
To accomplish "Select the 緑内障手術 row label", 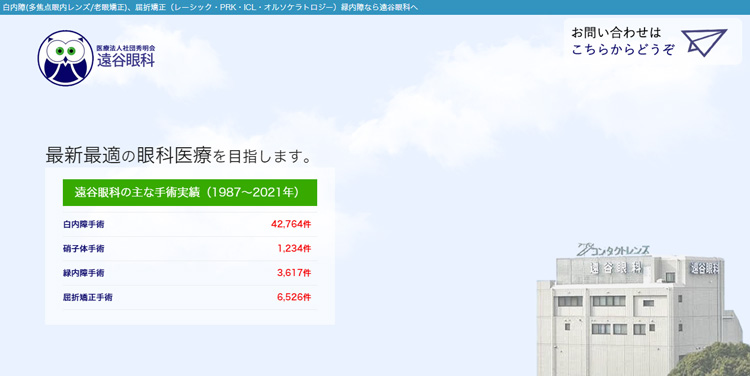I will (x=84, y=273).
